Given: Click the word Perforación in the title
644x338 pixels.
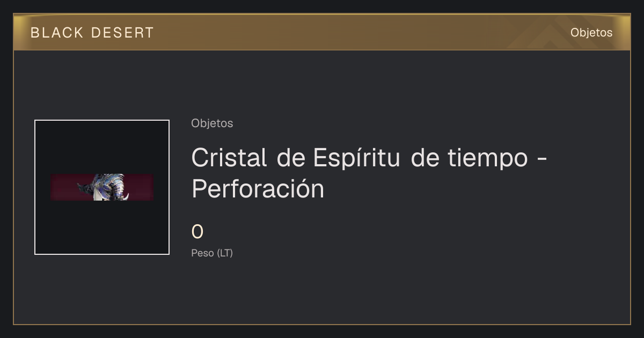Looking at the screenshot, I should [x=258, y=189].
